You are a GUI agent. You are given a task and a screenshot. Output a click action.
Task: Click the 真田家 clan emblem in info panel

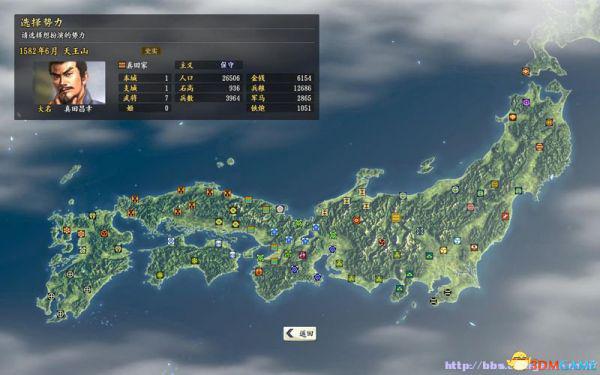point(122,65)
